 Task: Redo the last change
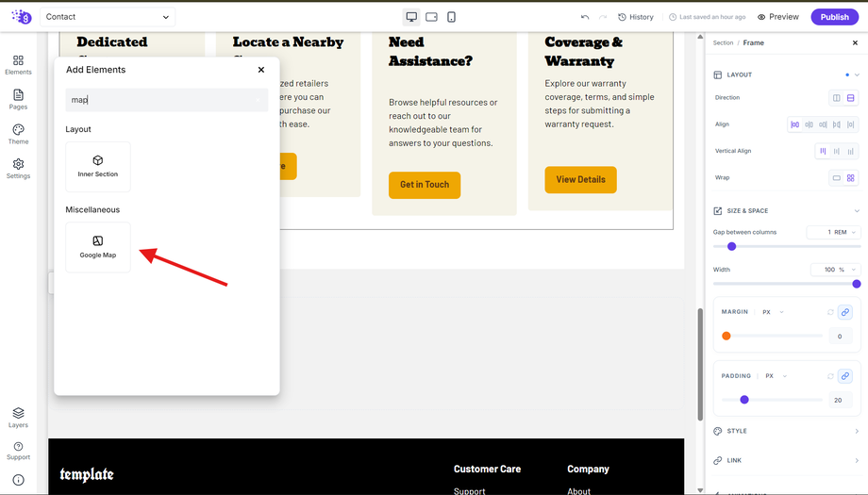[x=603, y=17]
